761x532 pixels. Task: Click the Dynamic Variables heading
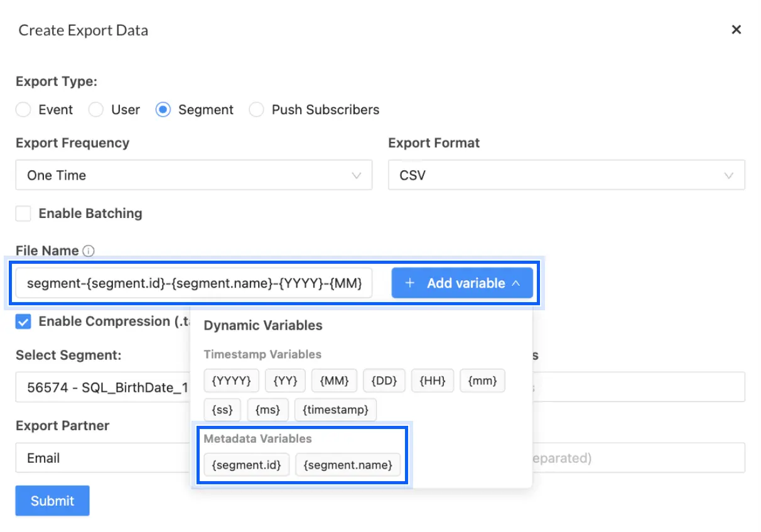click(263, 325)
